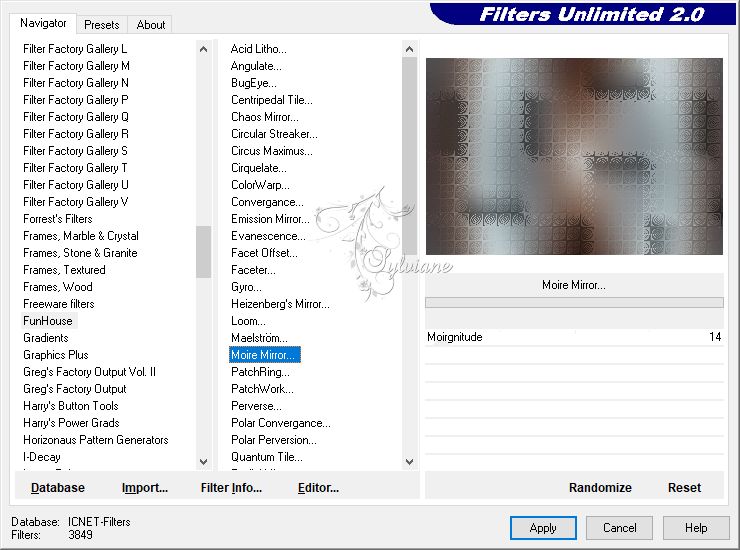This screenshot has height=550, width=740.
Task: Click the filter list scrollbar thumb
Action: [409, 156]
